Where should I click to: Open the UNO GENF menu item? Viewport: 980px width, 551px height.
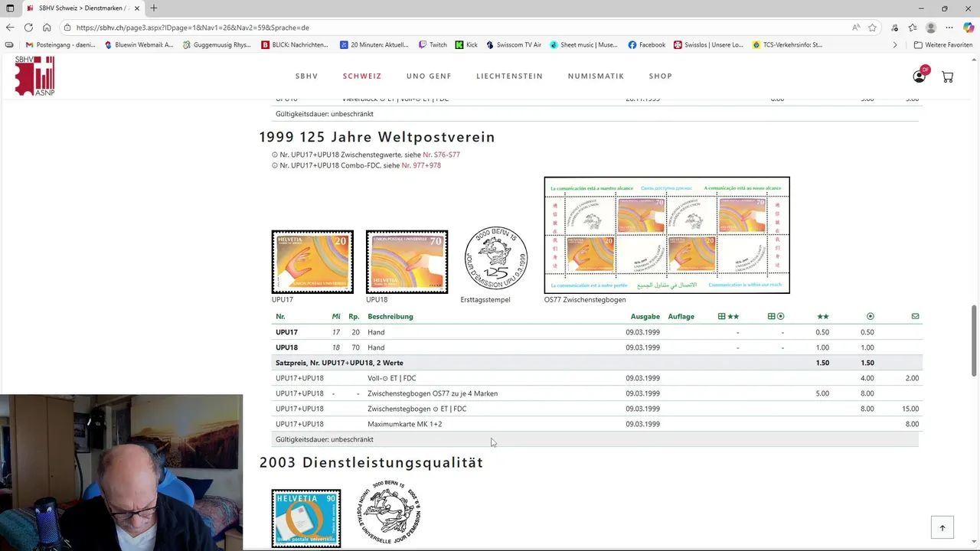(x=429, y=76)
